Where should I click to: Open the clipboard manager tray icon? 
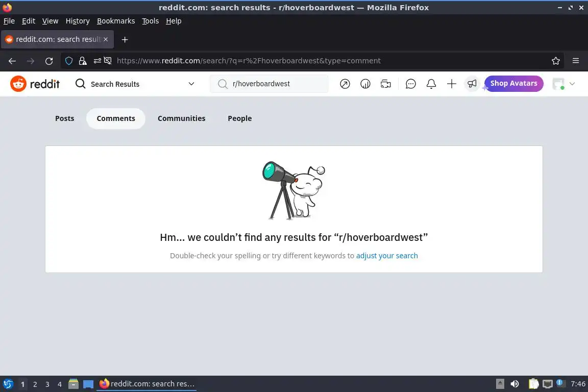pyautogui.click(x=533, y=384)
